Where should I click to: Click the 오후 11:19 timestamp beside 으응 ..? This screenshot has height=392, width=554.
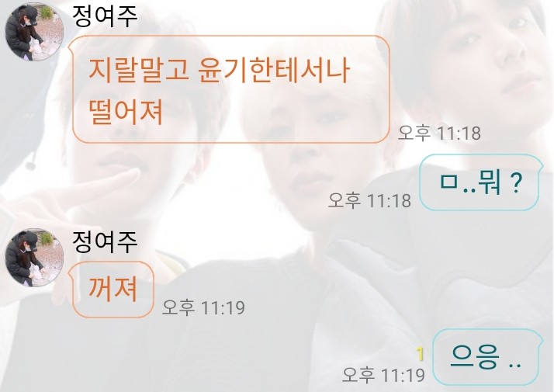[383, 375]
